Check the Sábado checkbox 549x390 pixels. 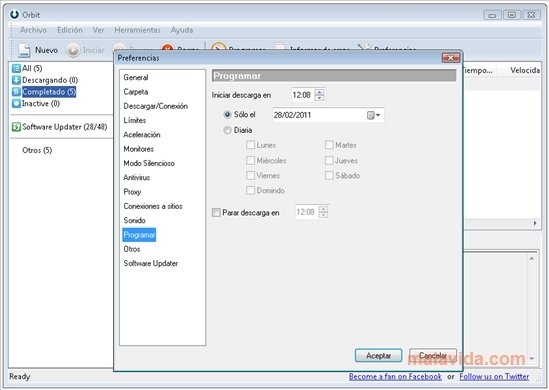(x=329, y=175)
